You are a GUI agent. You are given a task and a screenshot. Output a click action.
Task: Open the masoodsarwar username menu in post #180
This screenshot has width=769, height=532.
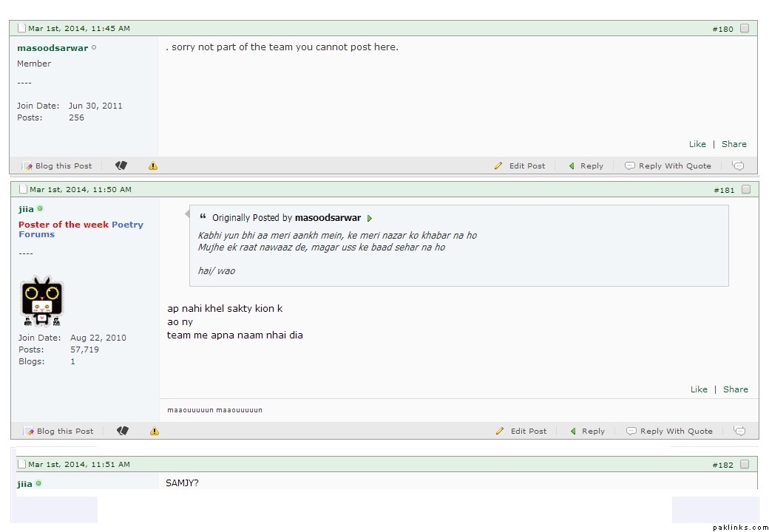tap(52, 48)
